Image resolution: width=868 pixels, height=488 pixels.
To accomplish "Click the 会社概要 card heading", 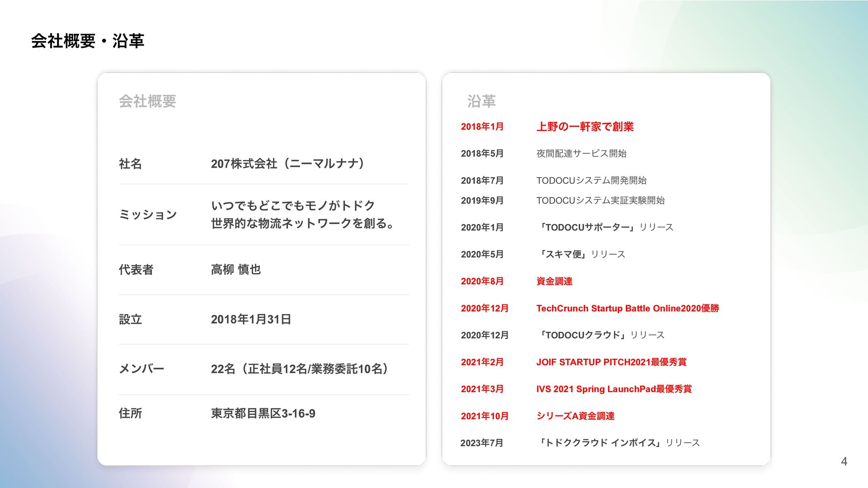I will [x=147, y=101].
